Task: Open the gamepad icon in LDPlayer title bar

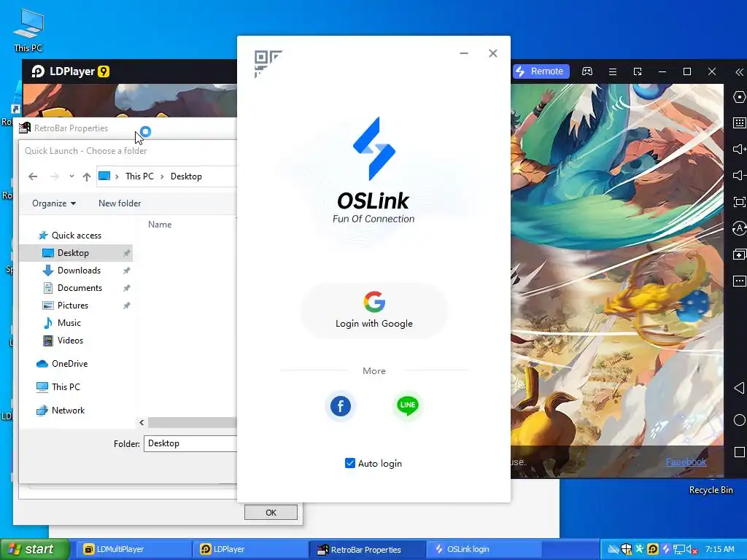Action: pos(587,71)
